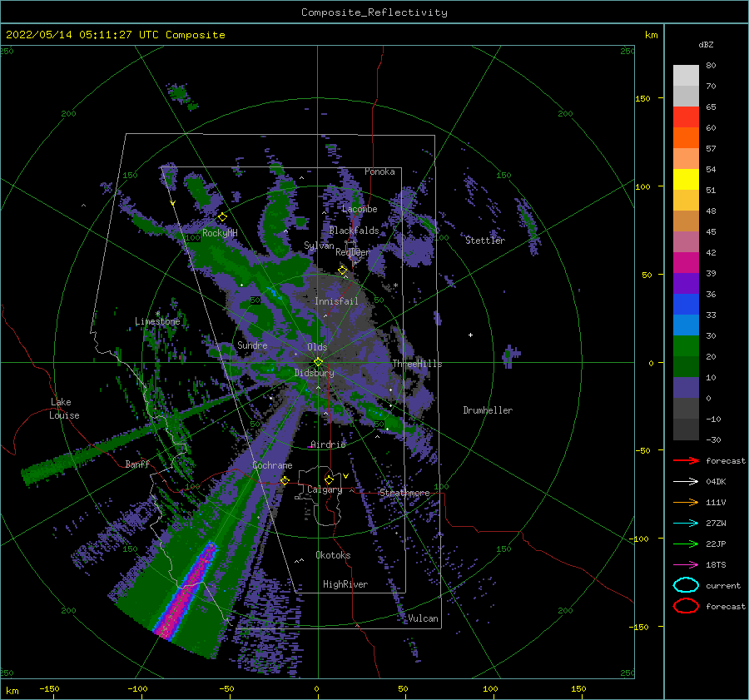Click the dBZ scale heading
Image resolution: width=749 pixels, height=700 pixels.
tap(706, 44)
